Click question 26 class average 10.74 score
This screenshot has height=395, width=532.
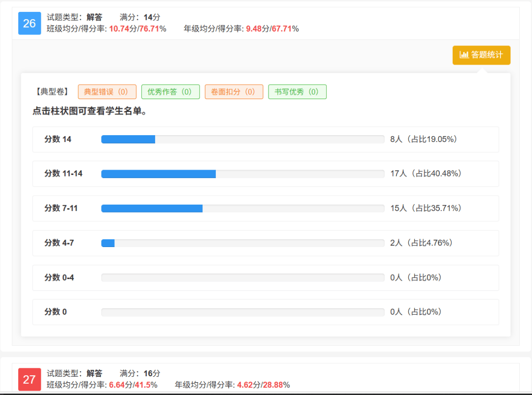click(x=119, y=29)
